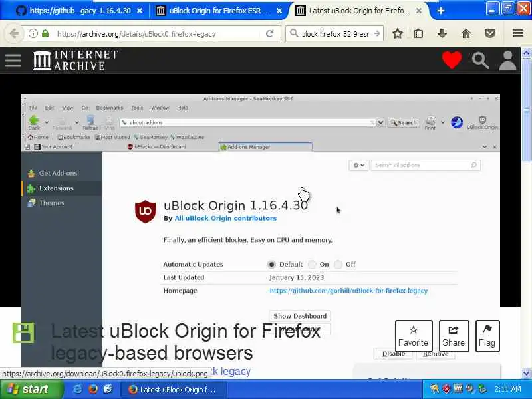Viewport: 532px width, 399px height.
Task: Click the page scrollbar down arrow
Action: click(526, 373)
